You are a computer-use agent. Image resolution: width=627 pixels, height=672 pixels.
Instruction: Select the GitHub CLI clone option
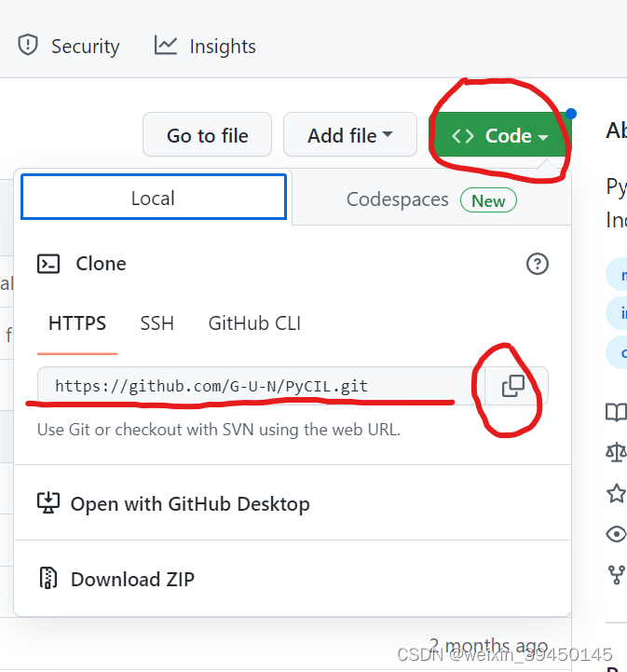(254, 323)
